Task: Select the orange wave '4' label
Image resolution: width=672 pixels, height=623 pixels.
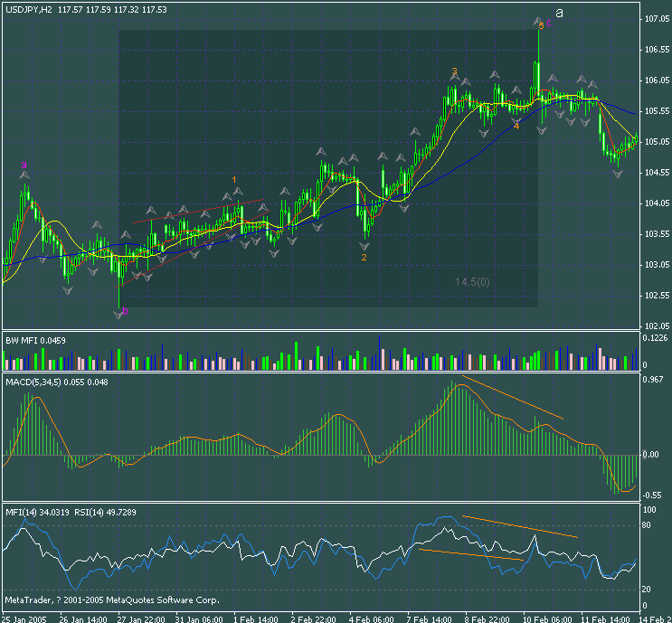Action: point(516,126)
